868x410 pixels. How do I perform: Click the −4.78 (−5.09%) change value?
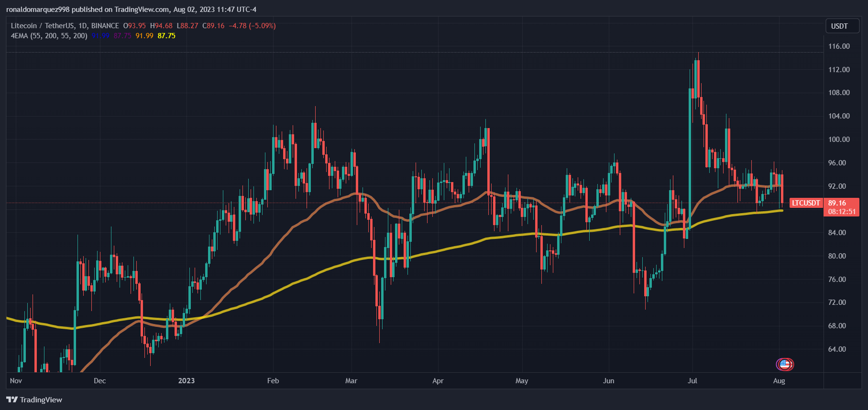tap(252, 26)
